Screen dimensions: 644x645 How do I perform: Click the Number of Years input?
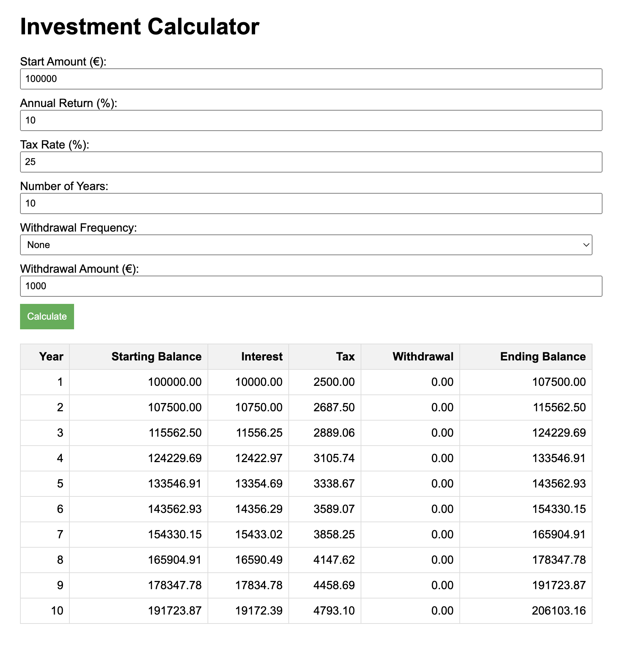click(x=308, y=203)
